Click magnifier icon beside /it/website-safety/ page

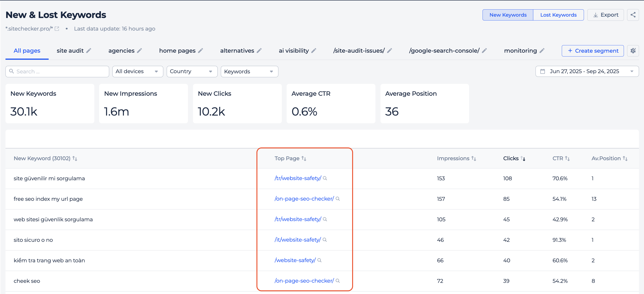point(325,240)
